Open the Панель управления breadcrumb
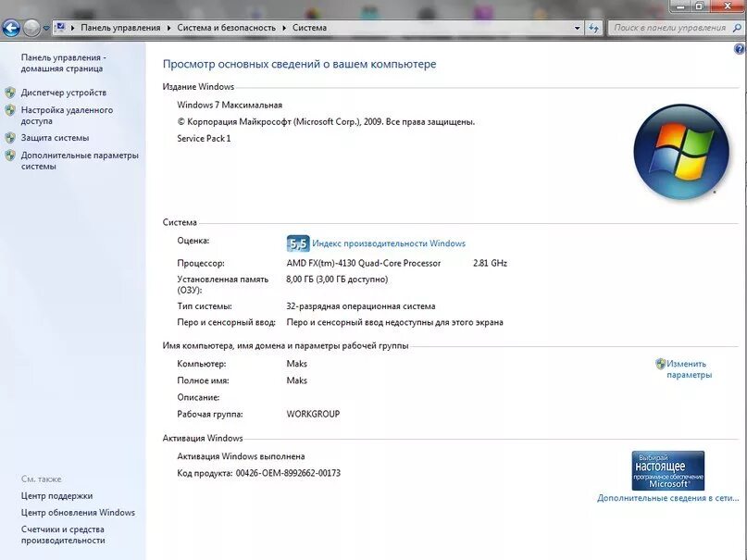This screenshot has width=747, height=560. pos(120,28)
